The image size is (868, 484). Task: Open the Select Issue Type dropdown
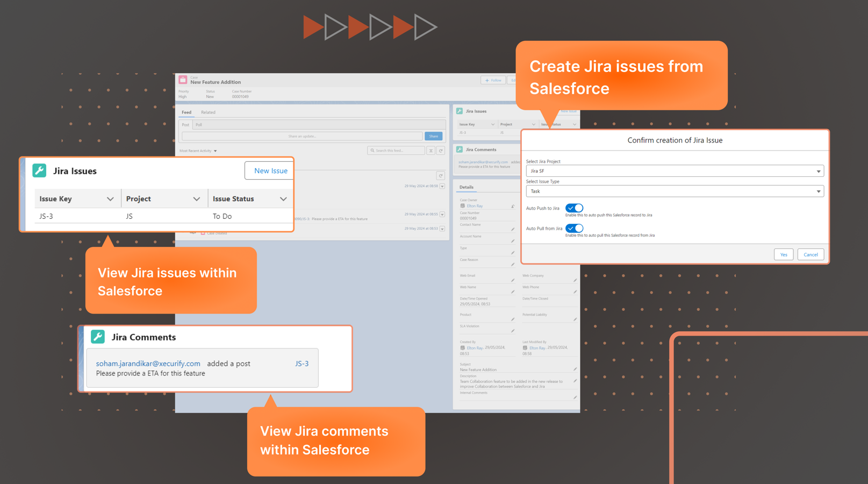point(675,191)
